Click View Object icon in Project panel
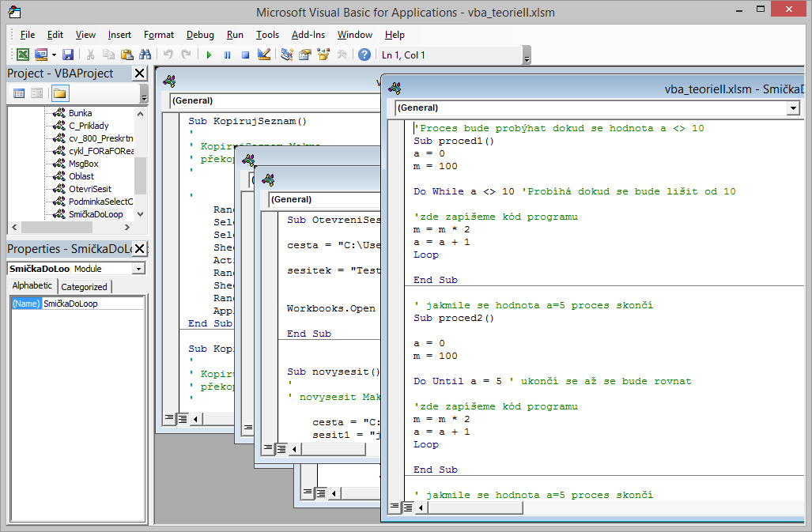Screen dimensions: 812x532 pos(37,93)
